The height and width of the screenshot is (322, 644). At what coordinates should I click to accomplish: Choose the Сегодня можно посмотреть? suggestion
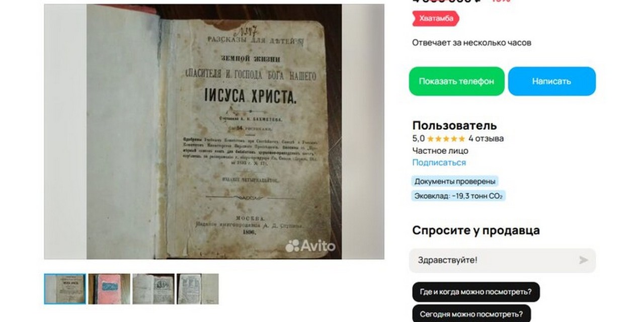tap(471, 313)
